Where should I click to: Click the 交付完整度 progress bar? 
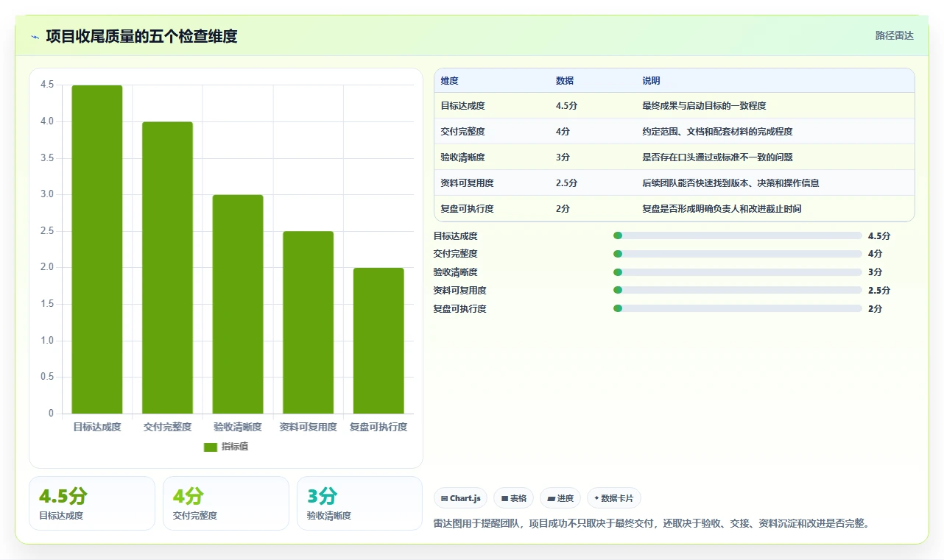click(738, 254)
